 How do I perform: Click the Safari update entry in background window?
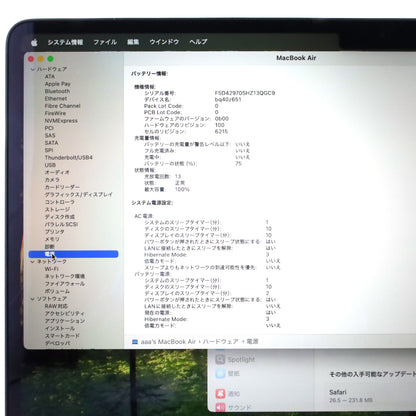coord(351,396)
